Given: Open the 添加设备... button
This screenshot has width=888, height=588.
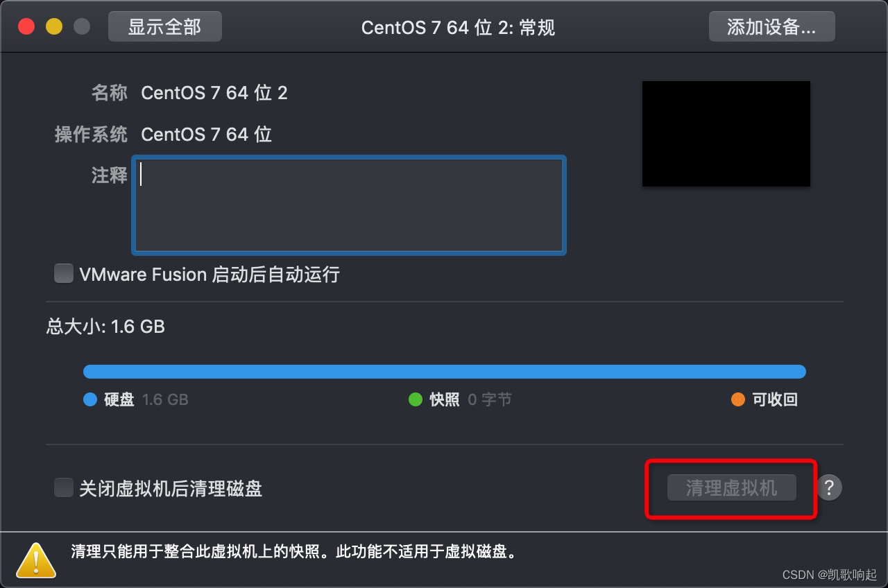Looking at the screenshot, I should click(x=771, y=27).
